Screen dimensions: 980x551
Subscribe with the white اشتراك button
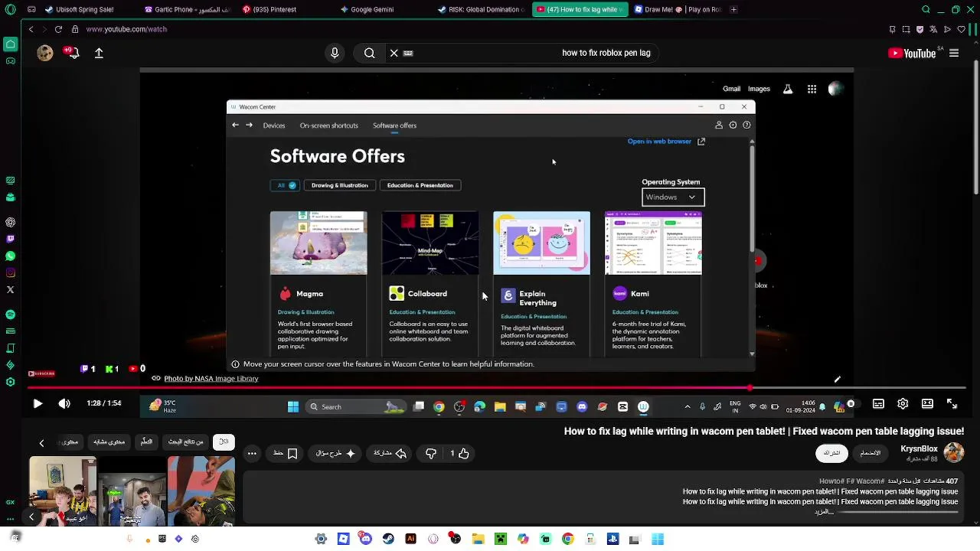(831, 453)
